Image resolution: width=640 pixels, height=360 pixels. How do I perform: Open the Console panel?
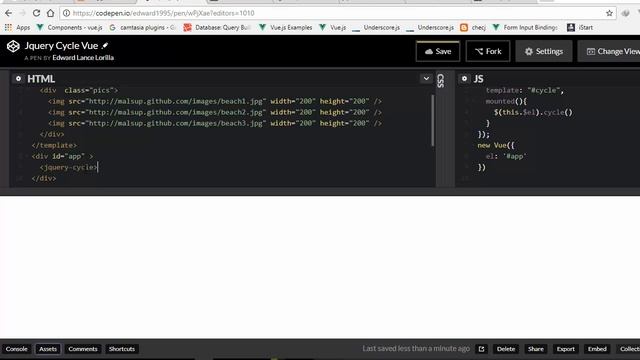coord(17,349)
